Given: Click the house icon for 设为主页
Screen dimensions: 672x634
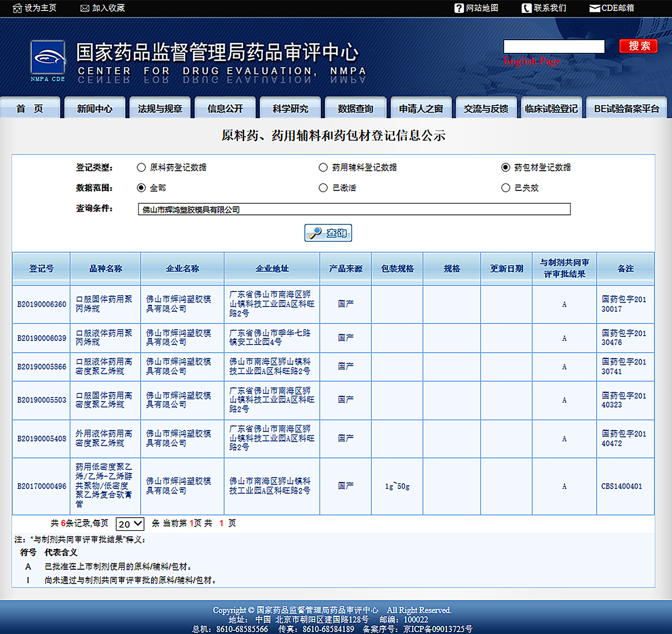Looking at the screenshot, I should click(17, 8).
